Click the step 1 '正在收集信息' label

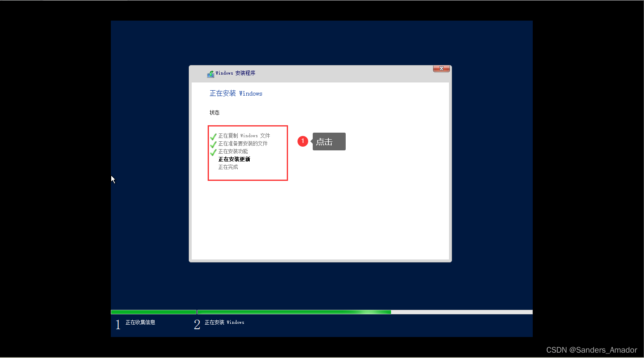coord(140,322)
